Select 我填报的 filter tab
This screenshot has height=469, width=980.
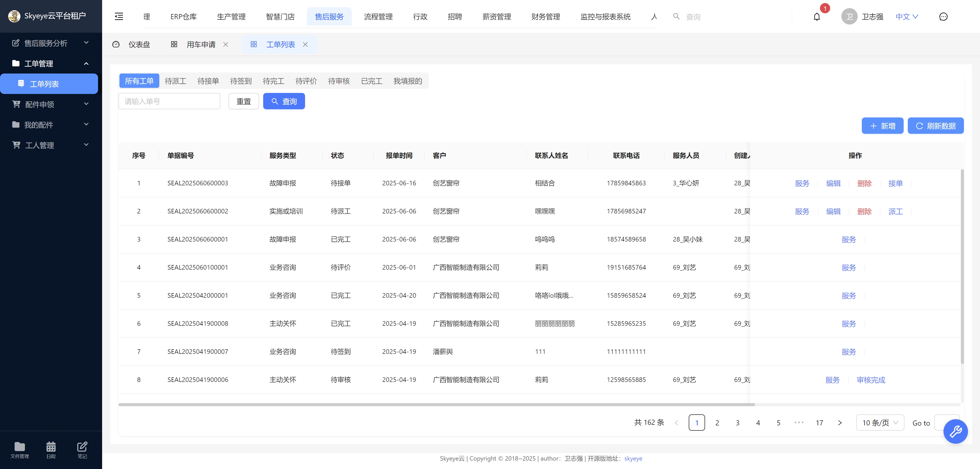408,81
